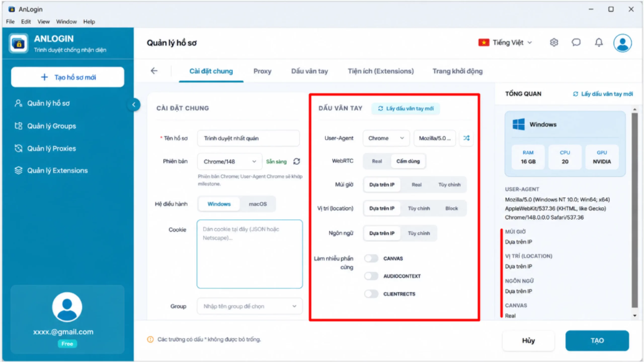The width and height of the screenshot is (644, 362).
Task: Go back using the left arrow
Action: 154,71
